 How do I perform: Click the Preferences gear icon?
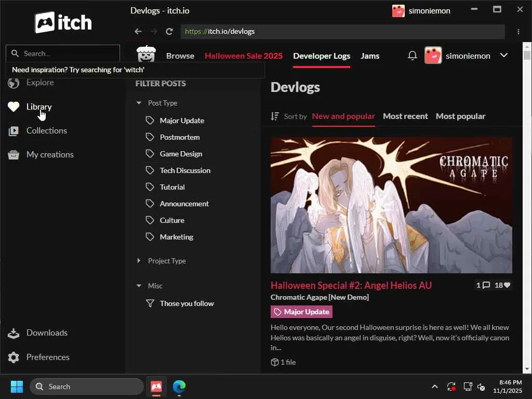[14, 357]
